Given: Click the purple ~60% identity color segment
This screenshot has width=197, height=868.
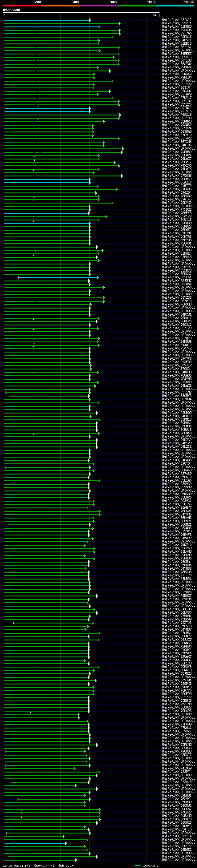Looking at the screenshot, I should point(99,6).
